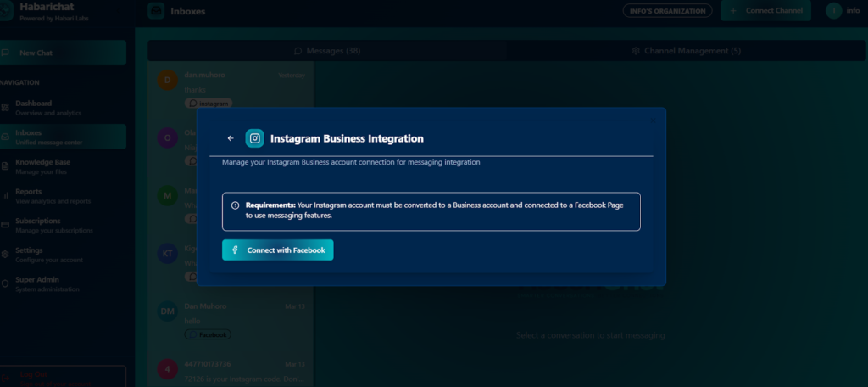Open the Dan Muhoro Facebook conversation
868x387 pixels.
(x=234, y=318)
